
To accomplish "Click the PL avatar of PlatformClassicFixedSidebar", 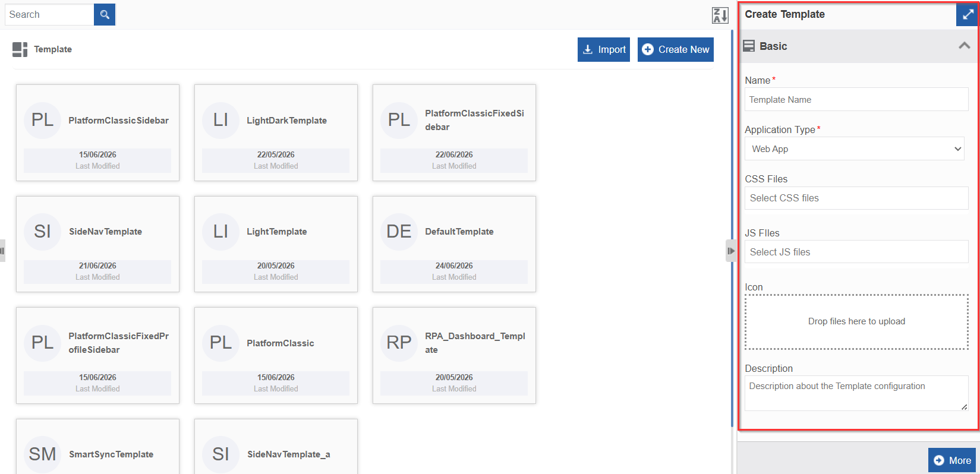I will click(x=399, y=120).
